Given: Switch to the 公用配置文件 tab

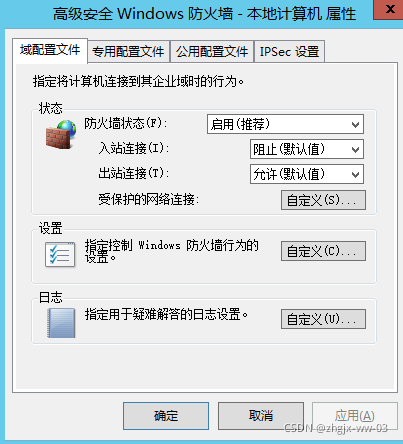Looking at the screenshot, I should 212,52.
